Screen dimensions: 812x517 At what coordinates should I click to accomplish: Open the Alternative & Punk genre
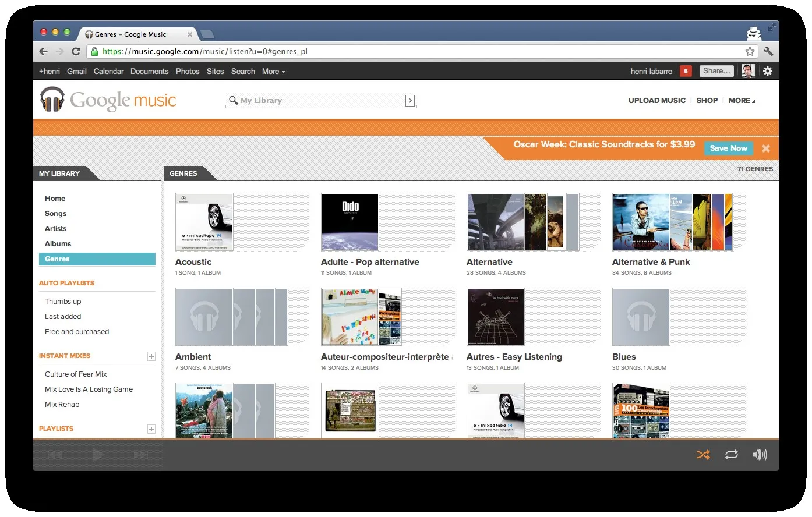[651, 262]
